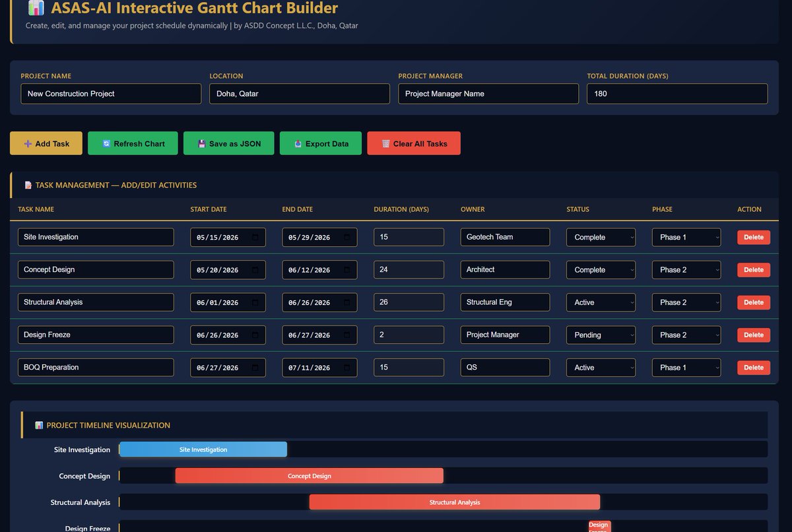Delete the Design Freeze task
This screenshot has height=532, width=792.
coord(754,335)
